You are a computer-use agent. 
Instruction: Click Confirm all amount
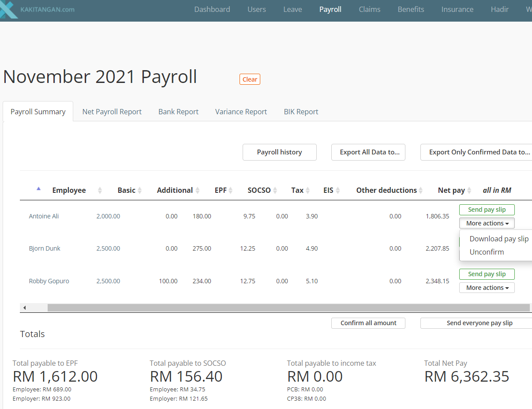[x=368, y=323]
